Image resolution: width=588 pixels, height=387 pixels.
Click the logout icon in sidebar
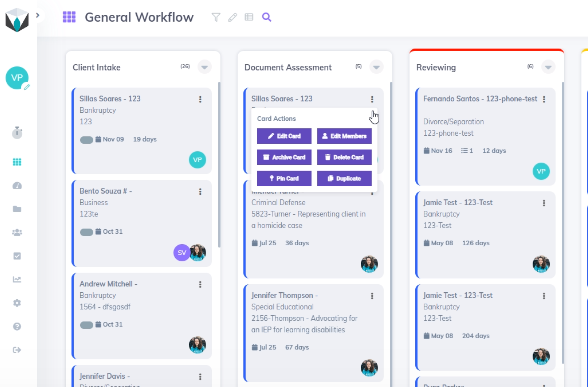17,350
